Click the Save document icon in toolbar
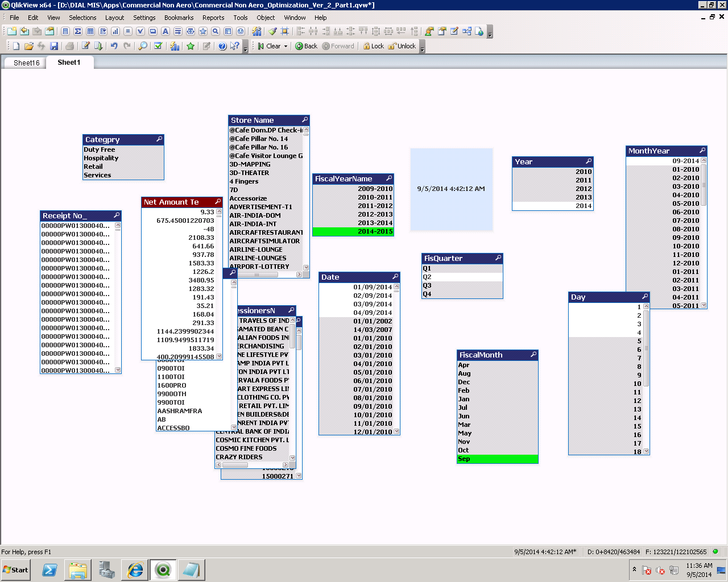 point(54,46)
